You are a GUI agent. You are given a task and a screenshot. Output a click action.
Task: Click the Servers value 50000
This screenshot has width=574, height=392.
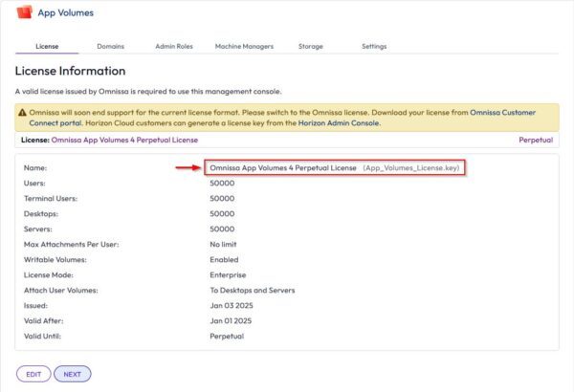pyautogui.click(x=222, y=229)
